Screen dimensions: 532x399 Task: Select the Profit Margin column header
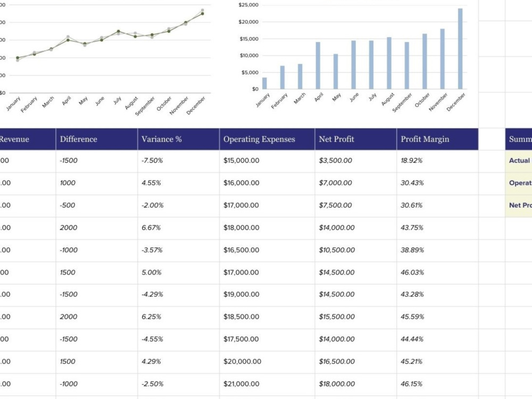437,139
